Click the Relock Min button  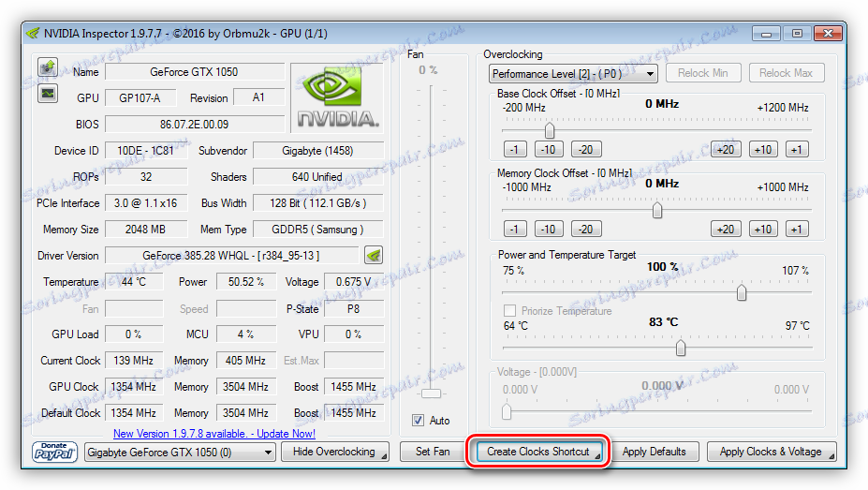coord(703,73)
